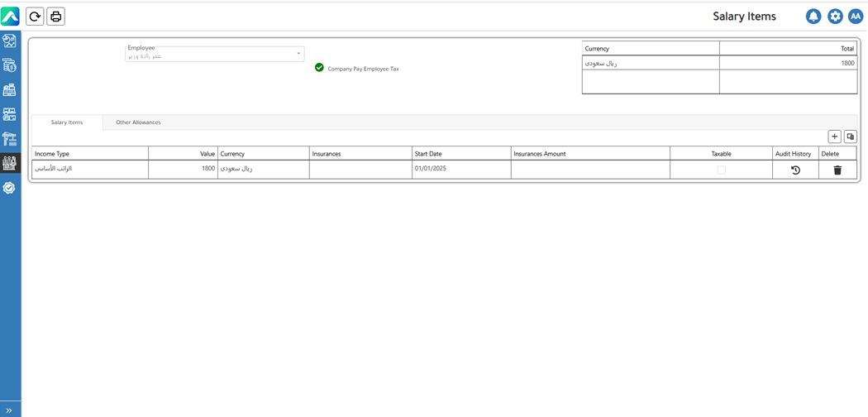Toggle the Taxable checkbox in salary row

722,170
